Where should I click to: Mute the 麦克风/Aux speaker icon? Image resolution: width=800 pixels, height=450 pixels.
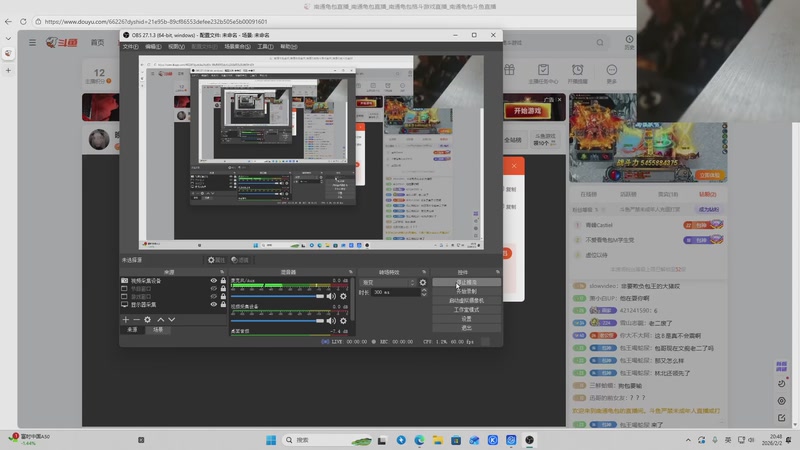click(331, 296)
